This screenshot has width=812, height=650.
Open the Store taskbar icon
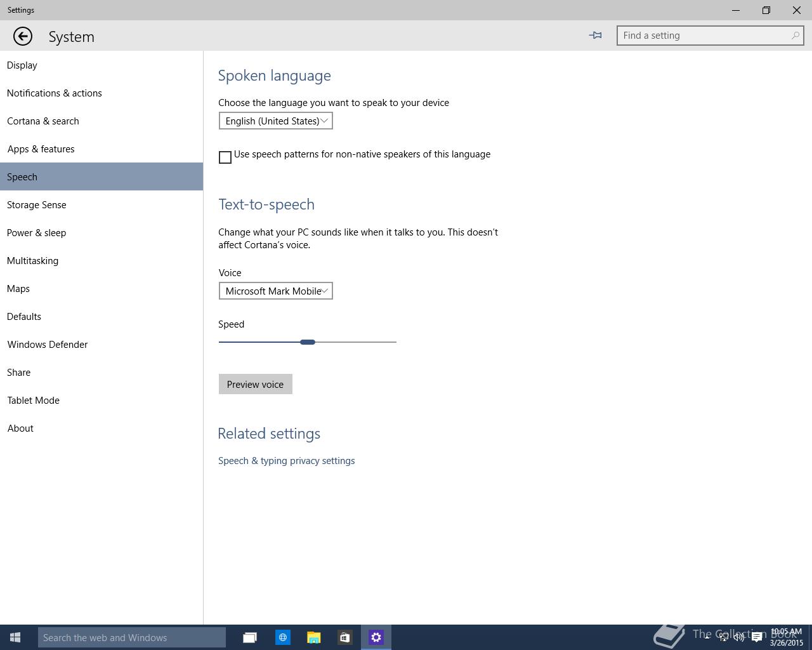click(344, 637)
